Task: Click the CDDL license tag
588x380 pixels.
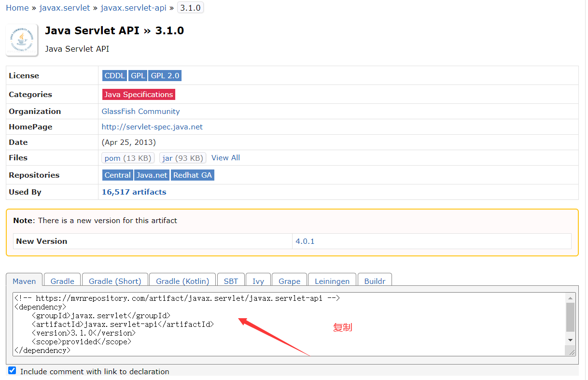Action: coord(115,76)
